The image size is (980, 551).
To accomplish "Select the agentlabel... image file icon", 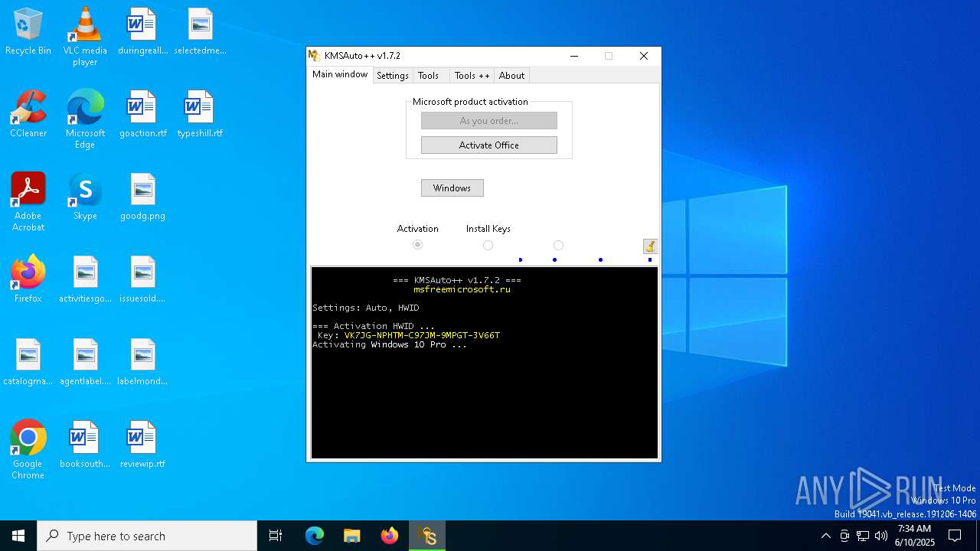I will (x=85, y=363).
